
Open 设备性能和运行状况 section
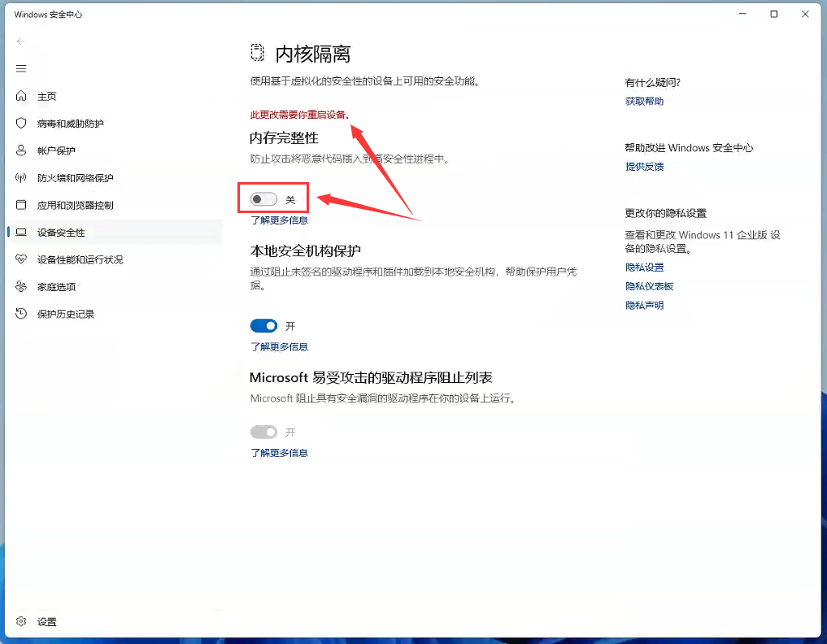point(80,259)
